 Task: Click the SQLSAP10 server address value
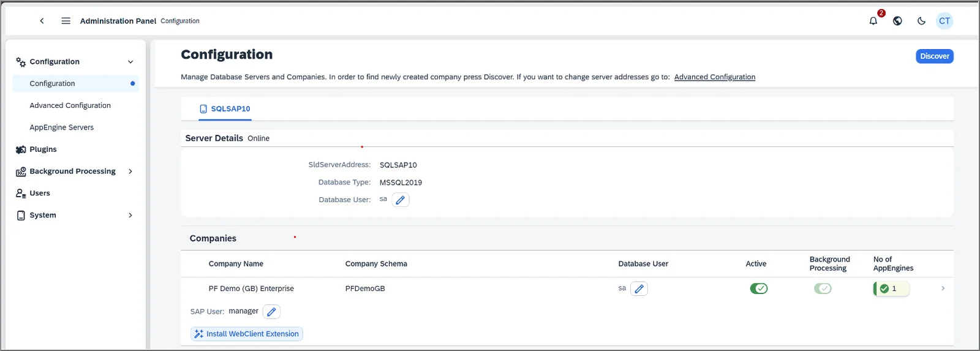tap(398, 165)
